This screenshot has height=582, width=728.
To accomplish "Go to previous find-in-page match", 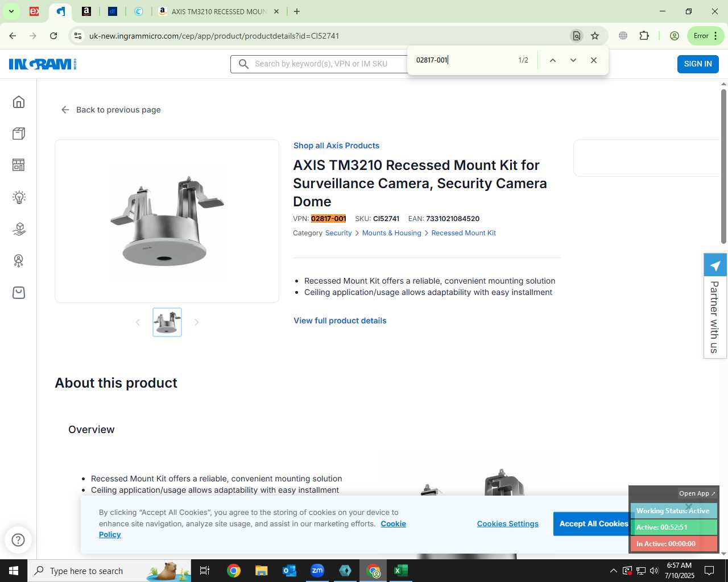I will (x=552, y=60).
